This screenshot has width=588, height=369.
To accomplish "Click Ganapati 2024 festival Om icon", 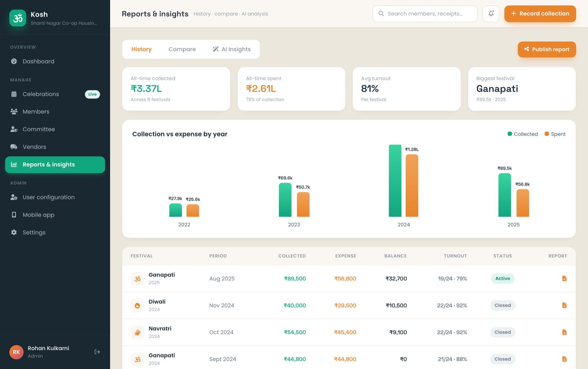I will coord(137,359).
